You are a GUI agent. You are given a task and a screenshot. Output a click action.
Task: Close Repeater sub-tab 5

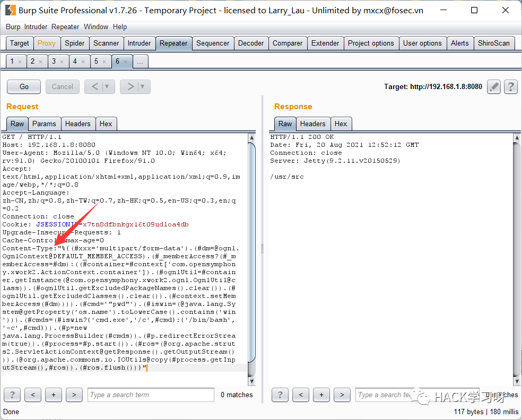[x=104, y=62]
